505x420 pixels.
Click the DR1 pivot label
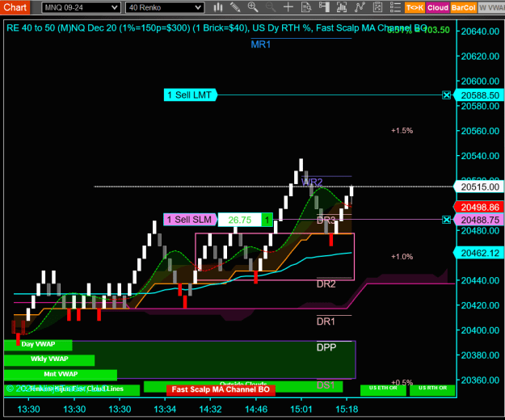click(326, 321)
